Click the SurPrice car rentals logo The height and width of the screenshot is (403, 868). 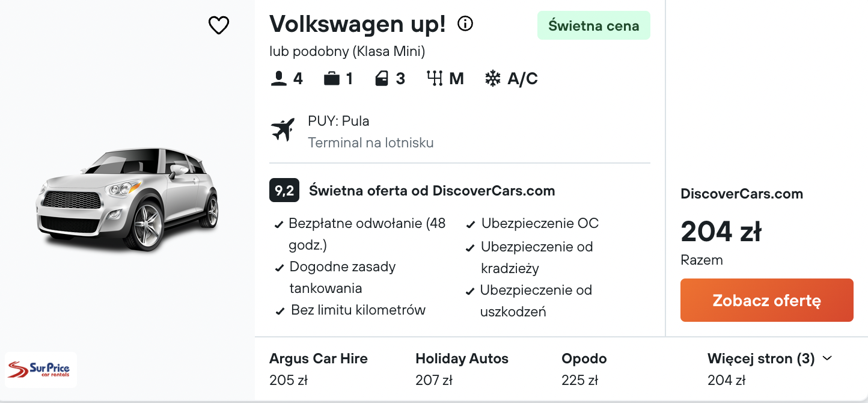click(41, 370)
